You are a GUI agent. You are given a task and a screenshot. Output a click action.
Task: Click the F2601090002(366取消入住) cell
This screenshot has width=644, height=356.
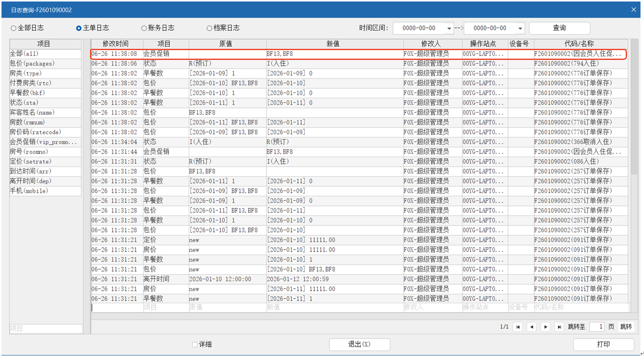coord(581,142)
